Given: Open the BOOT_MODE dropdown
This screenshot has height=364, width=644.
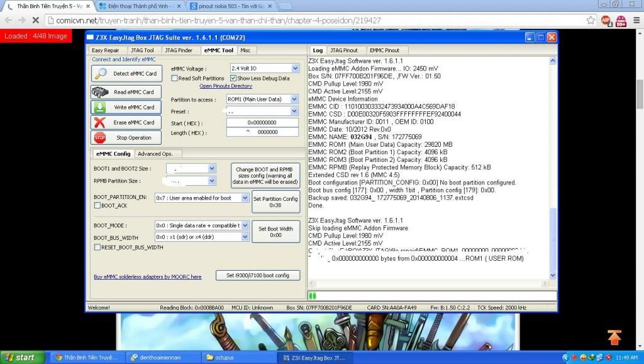Looking at the screenshot, I should (x=245, y=225).
